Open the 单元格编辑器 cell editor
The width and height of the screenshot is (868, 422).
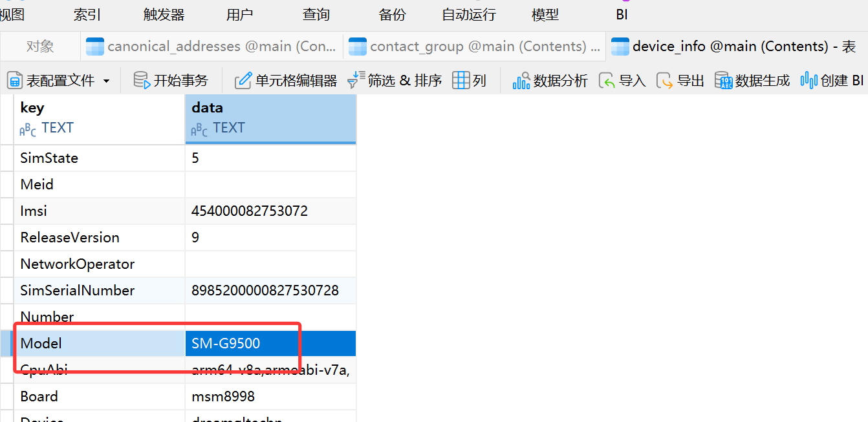click(x=286, y=80)
